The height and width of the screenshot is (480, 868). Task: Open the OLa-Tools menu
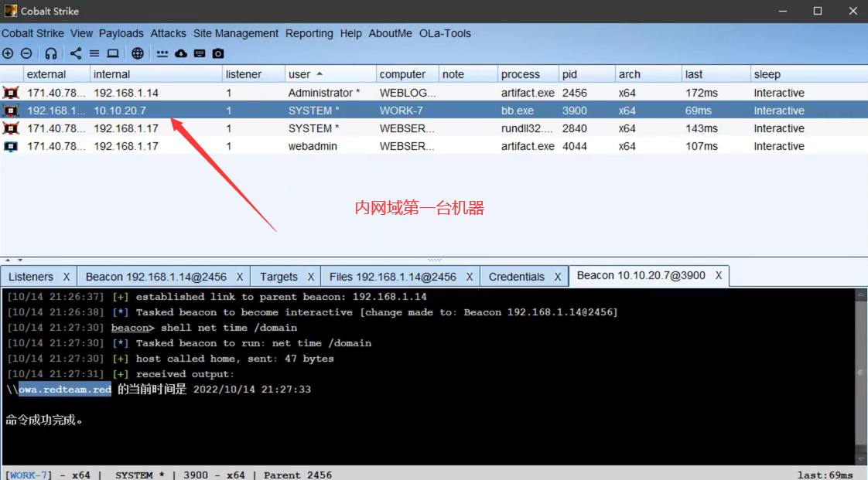coord(445,33)
